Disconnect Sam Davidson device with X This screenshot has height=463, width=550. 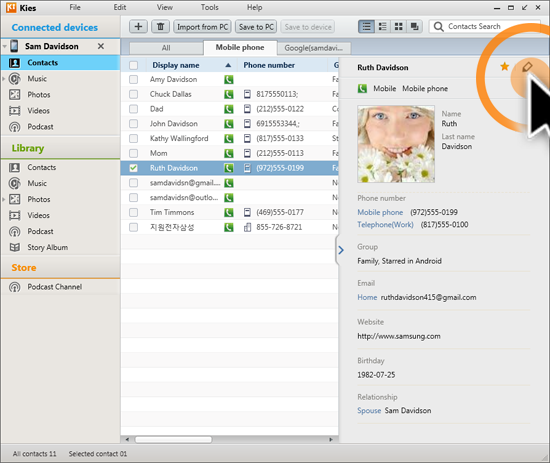coord(101,46)
